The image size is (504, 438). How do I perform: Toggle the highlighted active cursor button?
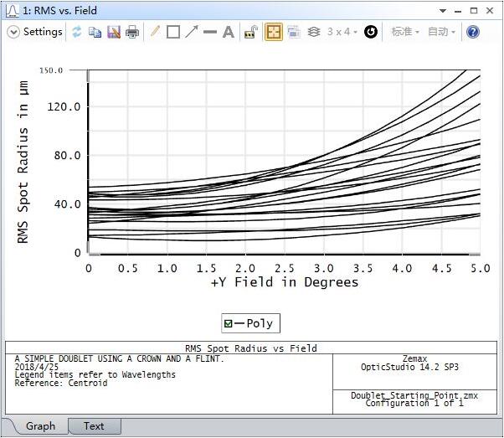(x=274, y=32)
